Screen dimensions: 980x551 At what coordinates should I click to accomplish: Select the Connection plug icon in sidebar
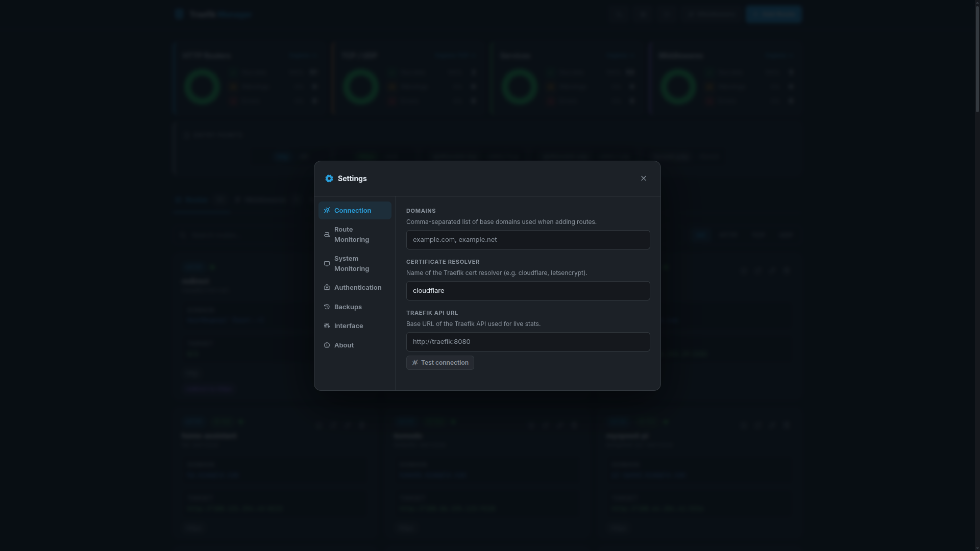pos(327,210)
